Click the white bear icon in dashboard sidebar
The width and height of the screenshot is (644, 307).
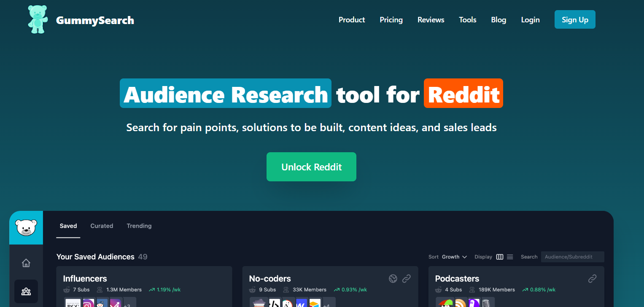(x=26, y=228)
